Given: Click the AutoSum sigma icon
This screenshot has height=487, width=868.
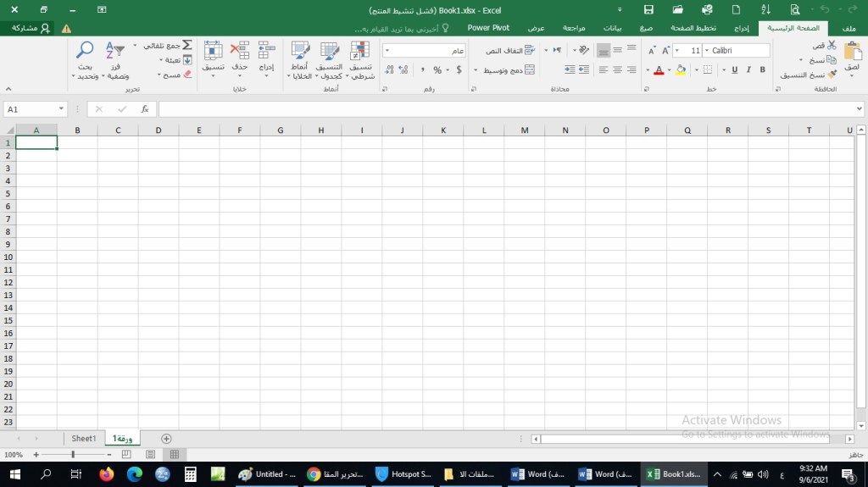Looking at the screenshot, I should tap(187, 45).
